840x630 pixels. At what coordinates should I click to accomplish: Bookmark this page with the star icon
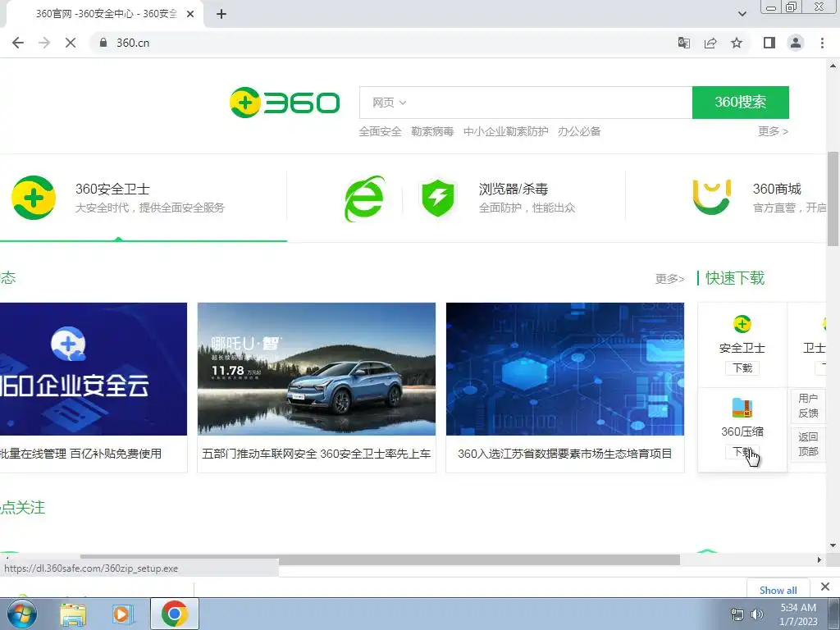pos(737,43)
